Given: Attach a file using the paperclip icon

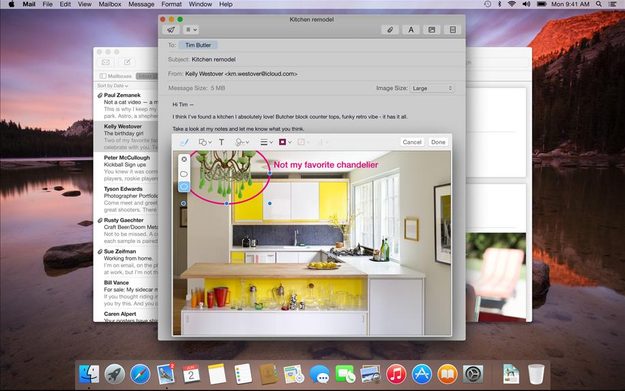Looking at the screenshot, I should click(390, 29).
